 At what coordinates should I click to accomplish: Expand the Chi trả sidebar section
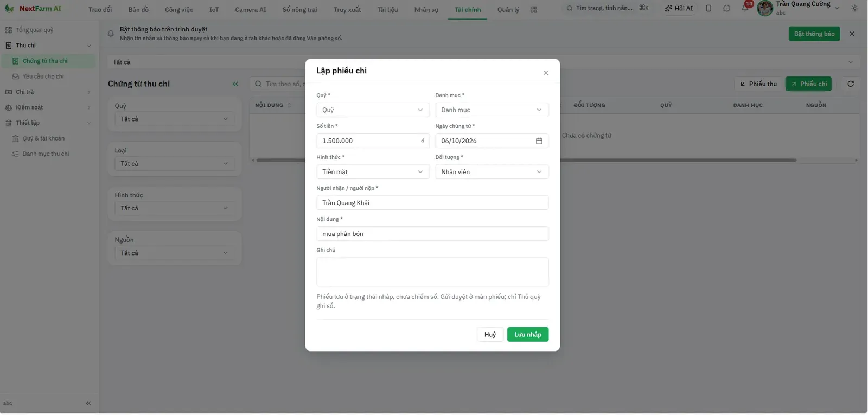(48, 92)
